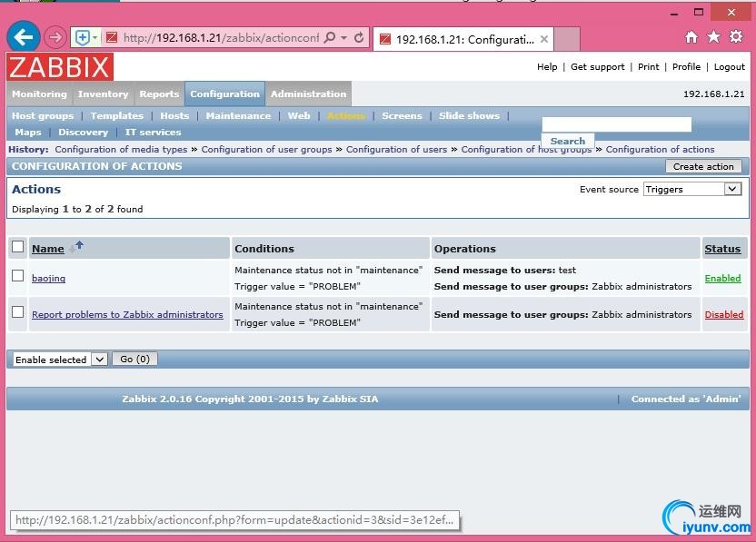Image resolution: width=756 pixels, height=542 pixels.
Task: Open the browser Home icon
Action: coord(691,37)
